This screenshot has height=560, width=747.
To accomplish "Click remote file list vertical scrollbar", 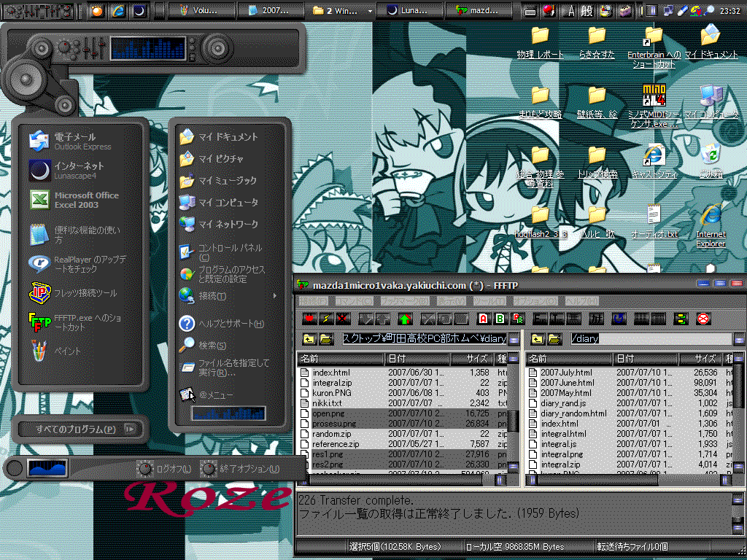I will (x=739, y=413).
